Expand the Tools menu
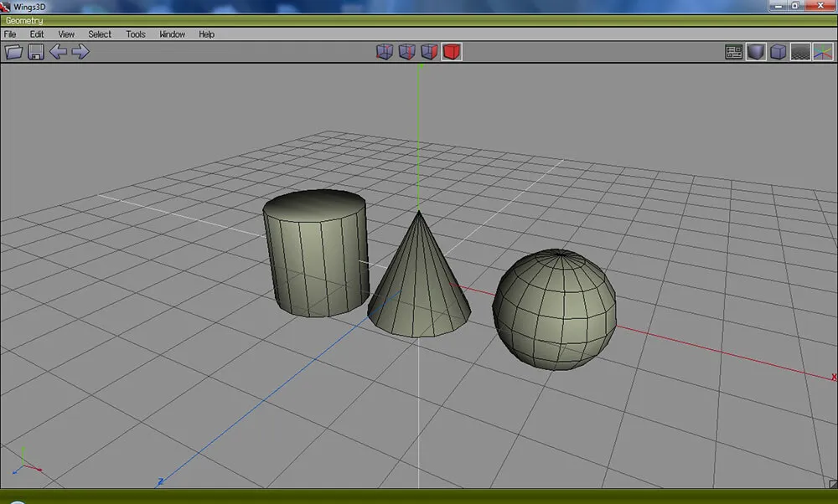This screenshot has height=504, width=838. coord(136,34)
